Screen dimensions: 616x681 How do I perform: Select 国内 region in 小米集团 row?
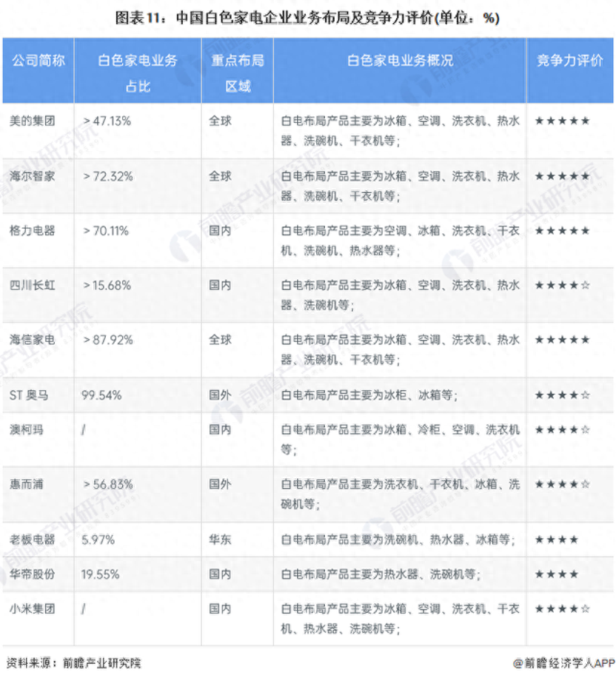(x=220, y=609)
